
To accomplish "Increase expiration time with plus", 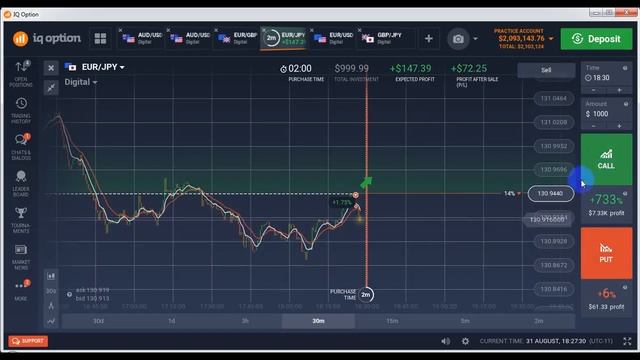I will [x=619, y=90].
